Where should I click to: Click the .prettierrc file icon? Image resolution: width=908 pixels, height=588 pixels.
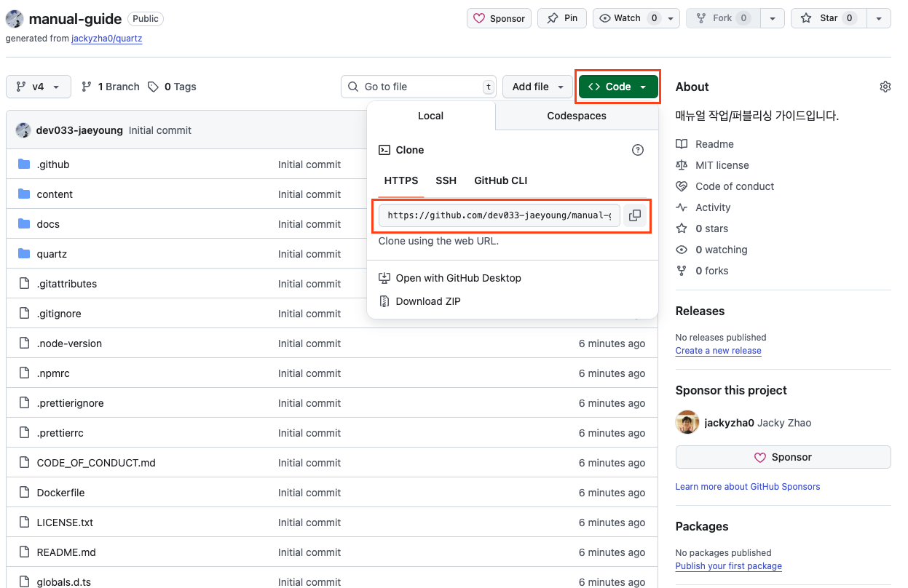coord(24,433)
